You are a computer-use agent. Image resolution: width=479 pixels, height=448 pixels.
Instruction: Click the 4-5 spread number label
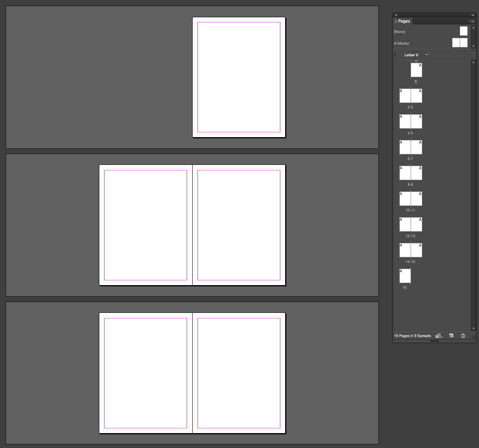[410, 133]
